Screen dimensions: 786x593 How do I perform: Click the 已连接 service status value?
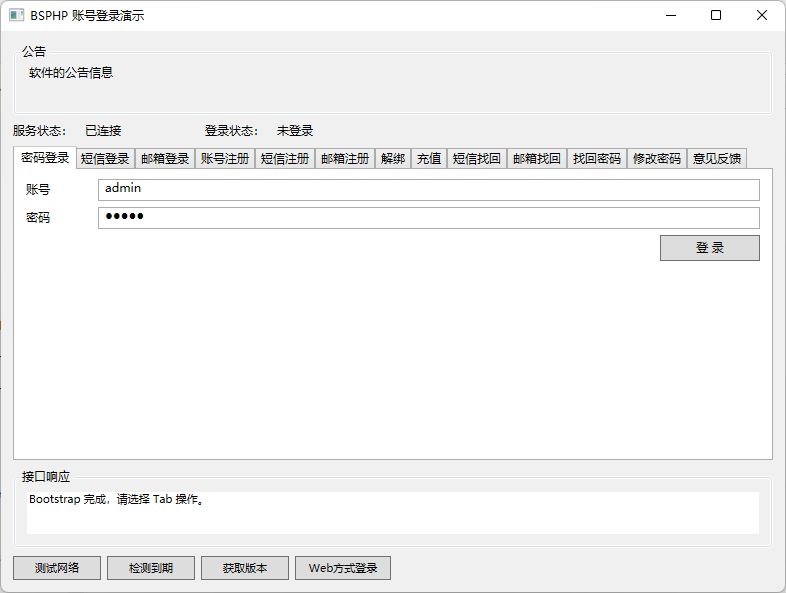[x=103, y=131]
